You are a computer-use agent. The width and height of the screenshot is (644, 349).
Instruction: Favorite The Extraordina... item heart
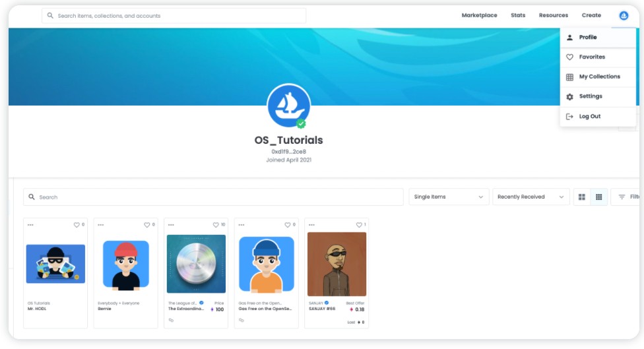click(216, 225)
